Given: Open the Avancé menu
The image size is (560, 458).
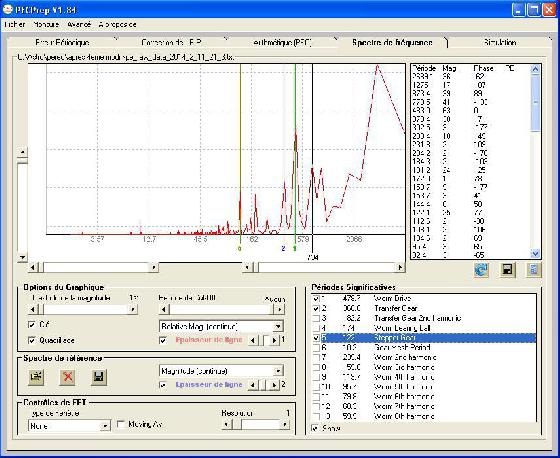Looking at the screenshot, I should tap(79, 25).
